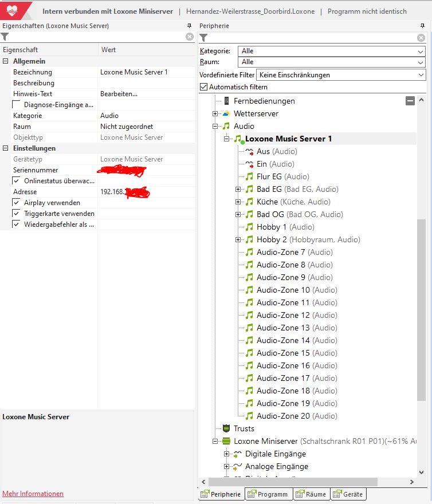The width and height of the screenshot is (432, 504).
Task: Toggle Wiedergabefehler als checkbox
Action: [x=16, y=225]
